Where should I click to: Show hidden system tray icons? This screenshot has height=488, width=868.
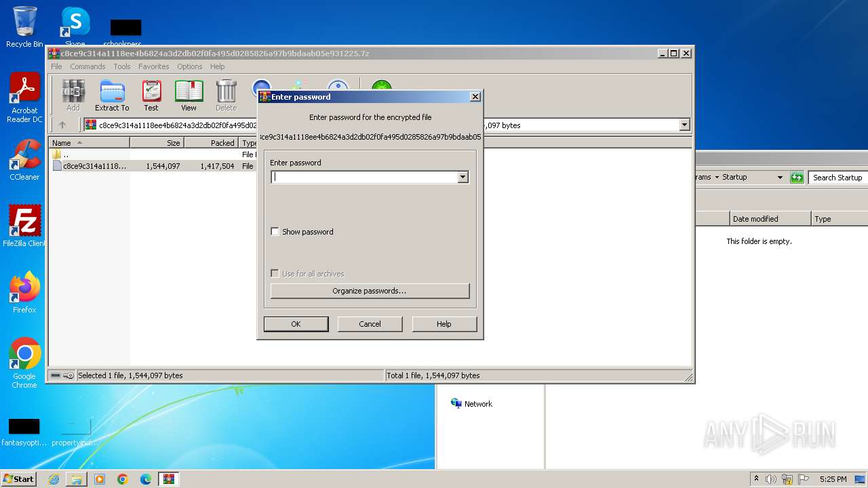tap(756, 479)
